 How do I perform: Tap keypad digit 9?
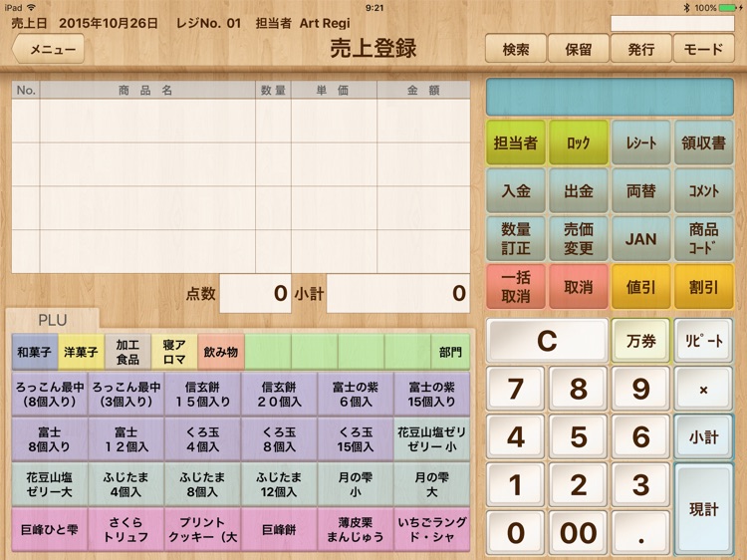(x=640, y=389)
